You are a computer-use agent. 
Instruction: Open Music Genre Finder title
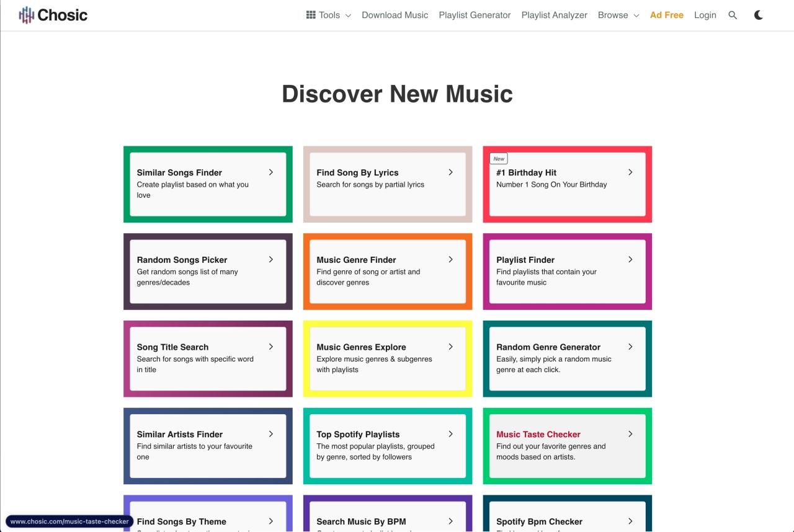coord(356,260)
